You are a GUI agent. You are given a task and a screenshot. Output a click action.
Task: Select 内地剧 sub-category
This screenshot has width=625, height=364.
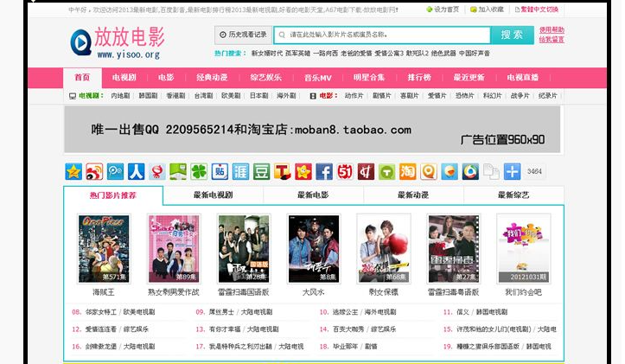(120, 96)
